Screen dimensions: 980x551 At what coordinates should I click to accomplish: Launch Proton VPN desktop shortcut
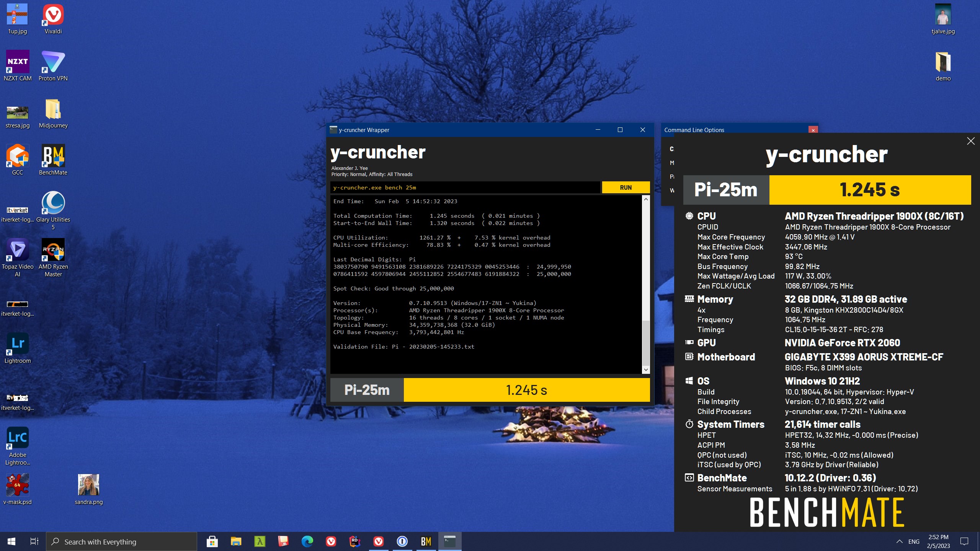pyautogui.click(x=53, y=66)
